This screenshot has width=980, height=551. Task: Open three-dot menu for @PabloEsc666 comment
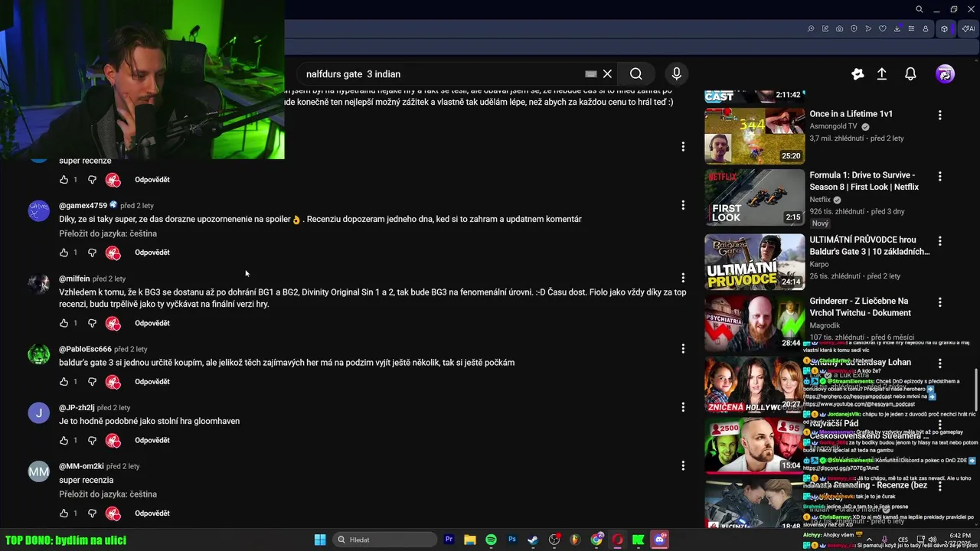[x=683, y=349]
